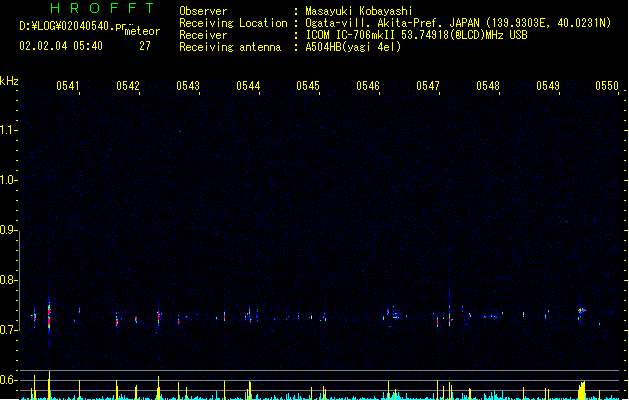The height and width of the screenshot is (400, 629).
Task: Click the 0543 time marker
Action: click(x=188, y=86)
